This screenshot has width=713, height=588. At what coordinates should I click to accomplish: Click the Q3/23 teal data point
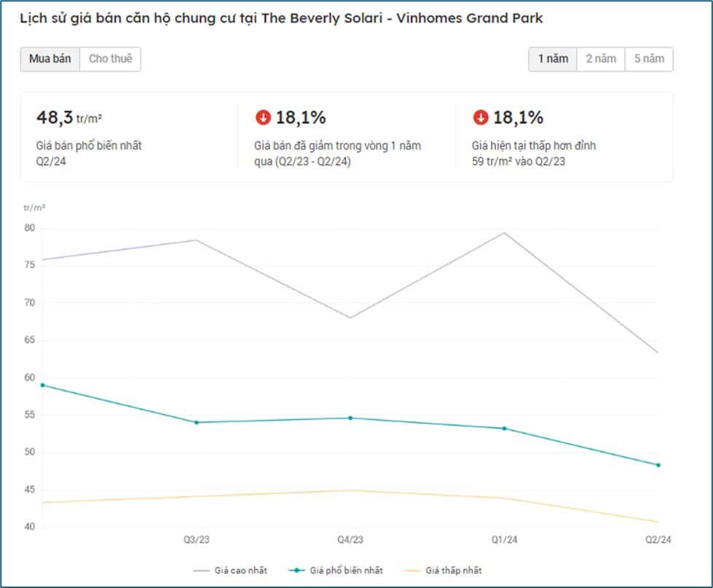(197, 423)
